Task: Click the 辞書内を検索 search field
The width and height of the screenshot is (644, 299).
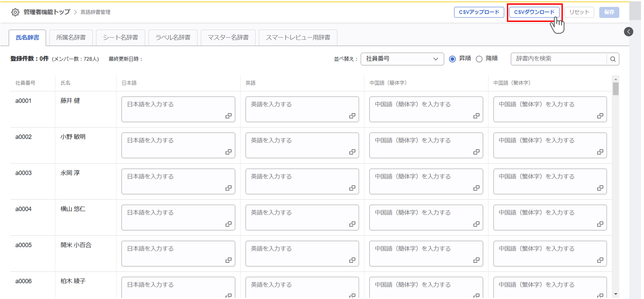Action: [559, 59]
